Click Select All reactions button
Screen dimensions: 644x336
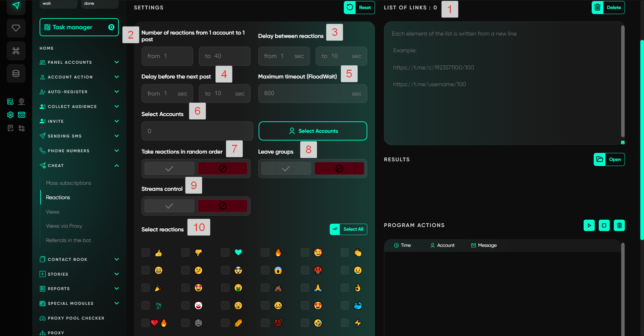pos(348,229)
